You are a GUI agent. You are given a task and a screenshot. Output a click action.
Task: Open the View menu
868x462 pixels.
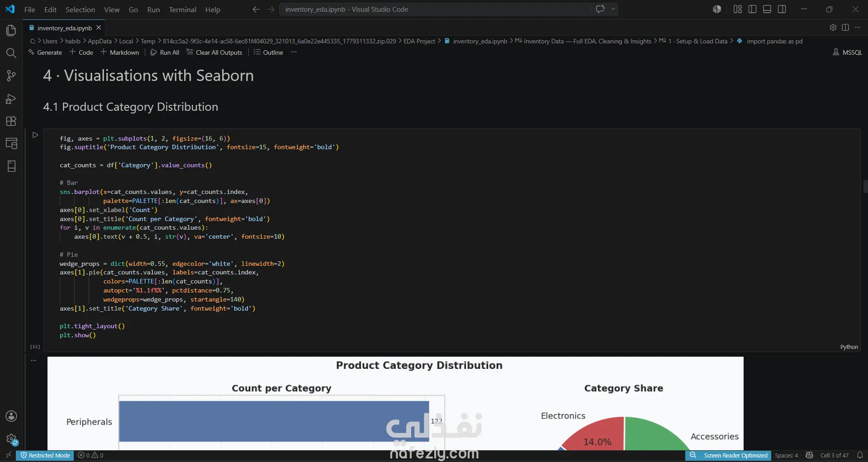click(x=112, y=9)
